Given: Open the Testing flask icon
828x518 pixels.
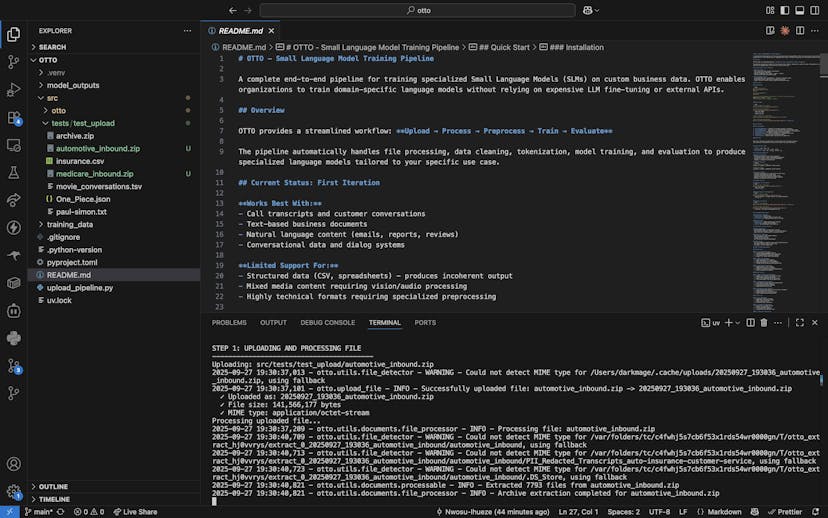Looking at the screenshot, I should [x=13, y=173].
